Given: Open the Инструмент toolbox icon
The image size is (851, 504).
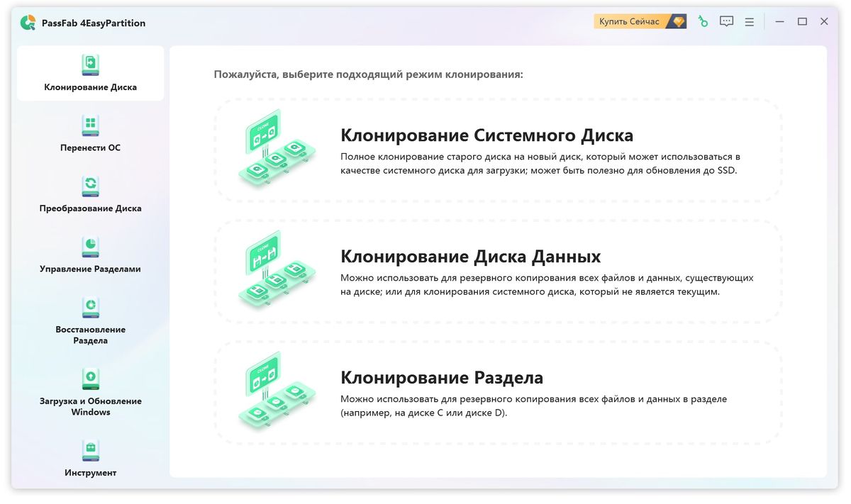Looking at the screenshot, I should (91, 450).
